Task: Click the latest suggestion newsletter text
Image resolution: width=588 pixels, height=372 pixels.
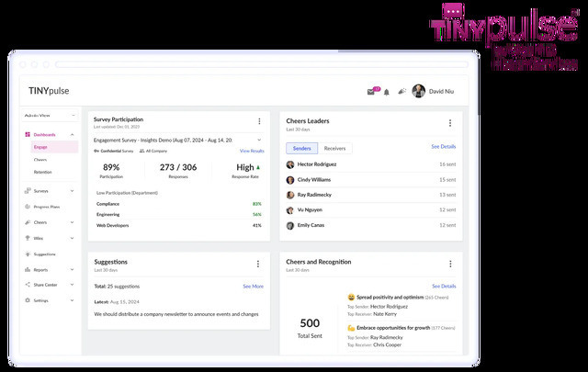Action: pos(176,314)
